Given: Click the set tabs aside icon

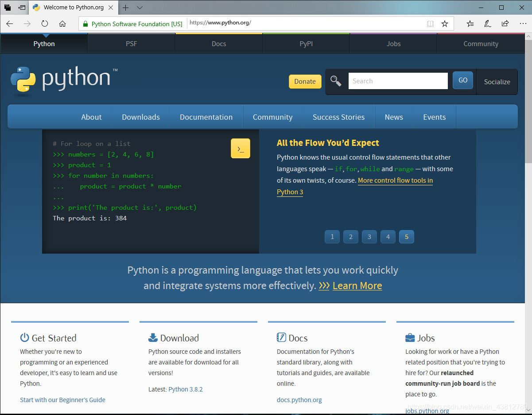Looking at the screenshot, I should (x=21, y=8).
